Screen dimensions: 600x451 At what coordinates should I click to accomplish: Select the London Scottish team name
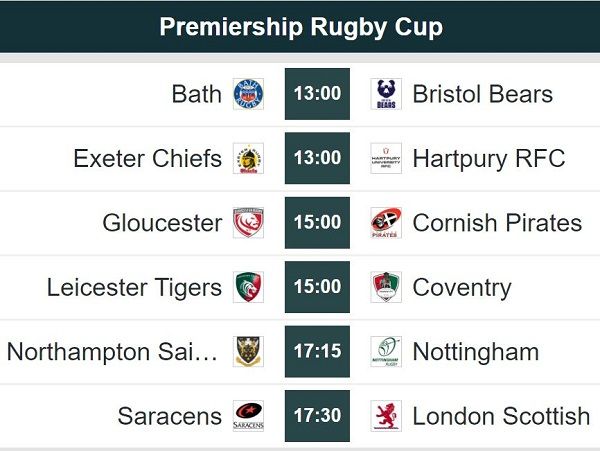[501, 416]
